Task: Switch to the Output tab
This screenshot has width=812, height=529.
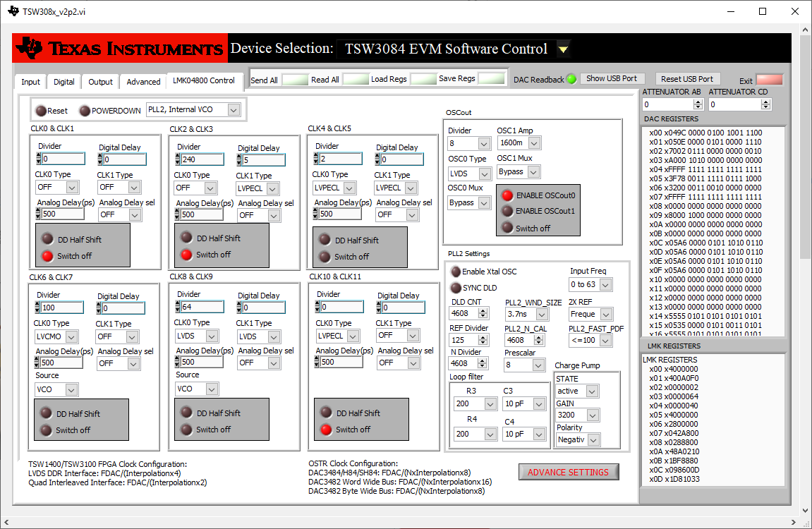Action: coord(100,82)
